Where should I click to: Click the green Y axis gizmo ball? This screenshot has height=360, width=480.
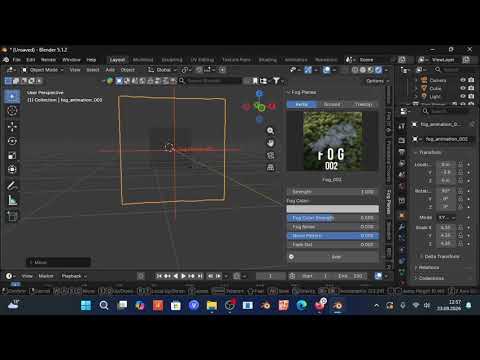point(261,107)
